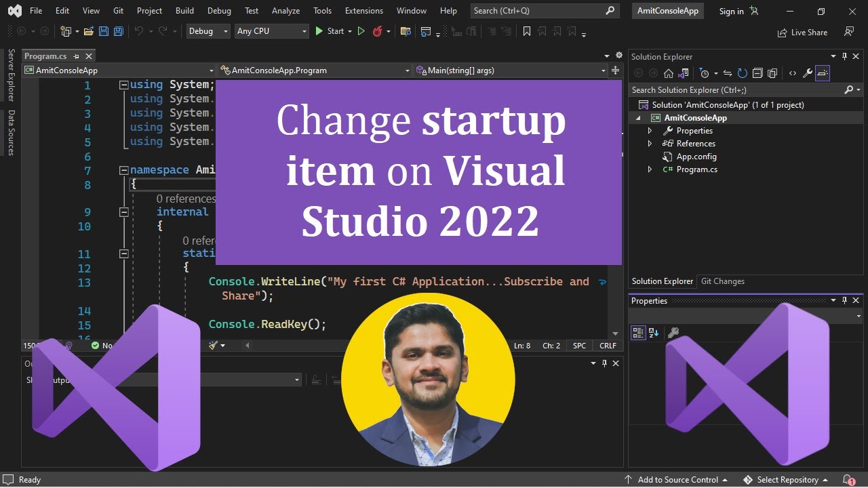The image size is (868, 488).
Task: Open the Pending Changes Filter clock icon
Action: [x=704, y=73]
